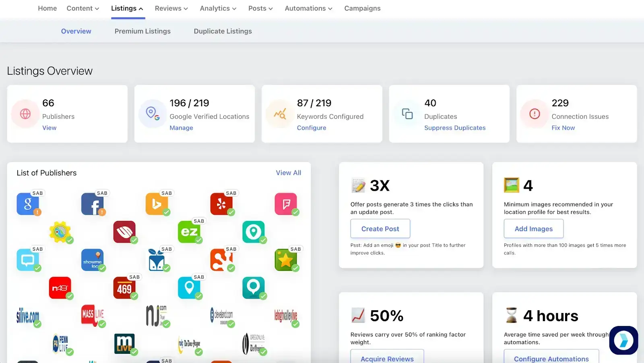Select the red 469 publisher icon
The height and width of the screenshot is (363, 644).
tap(124, 288)
